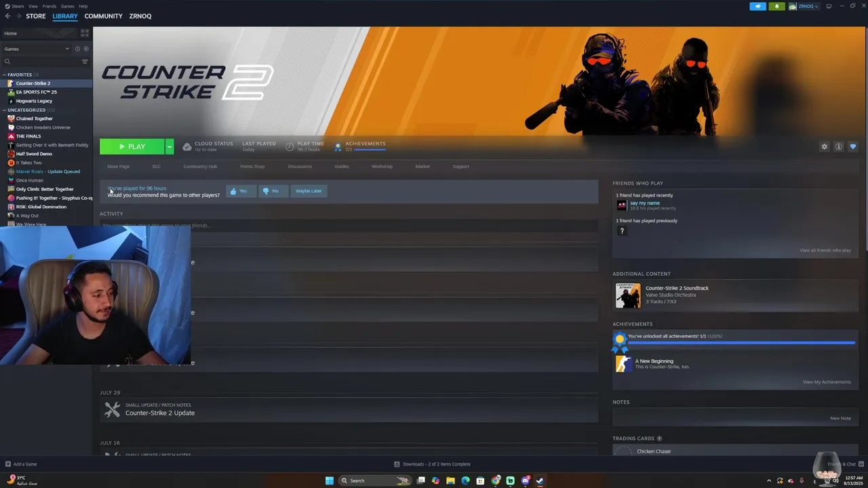Open View My Achievements link
Image resolution: width=868 pixels, height=488 pixels.
click(827, 382)
